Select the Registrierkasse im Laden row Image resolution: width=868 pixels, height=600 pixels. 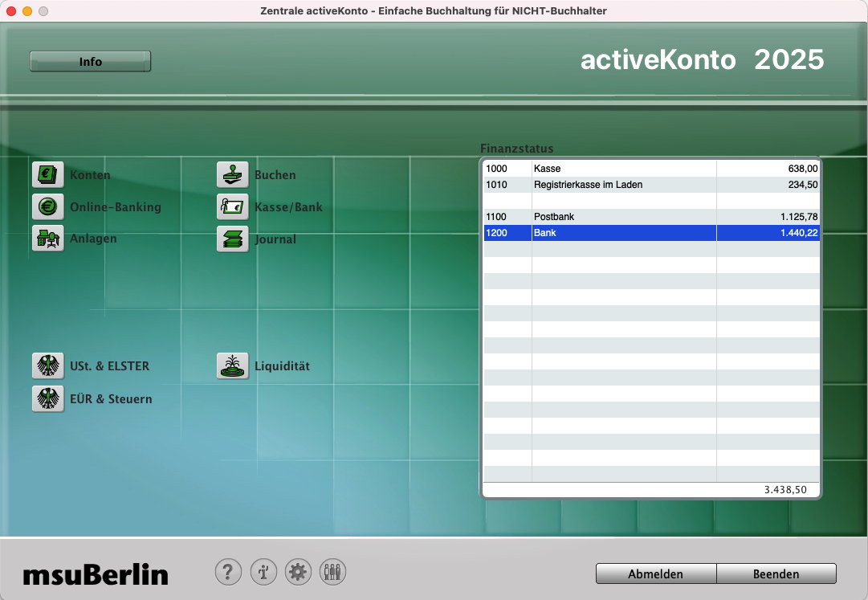pos(650,185)
